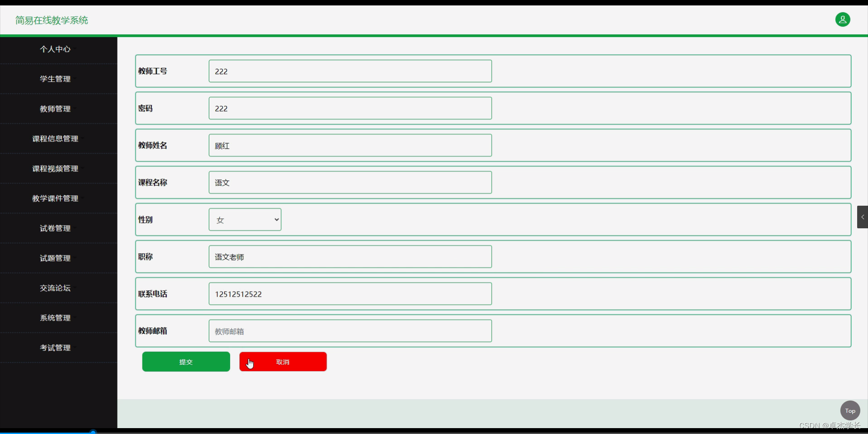Open 课程信息管理 menu item
Viewport: 868px width, 434px height.
coord(55,138)
